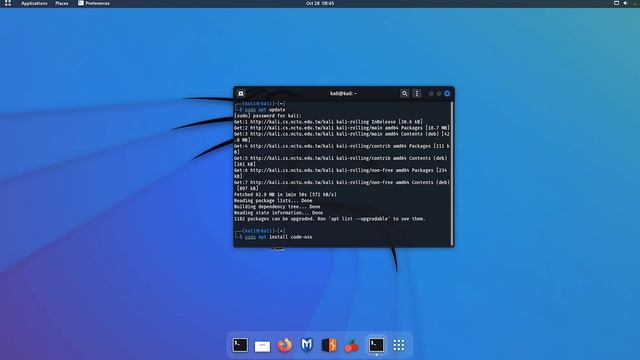The image size is (640, 360).
Task: Show all applications grid in the dock
Action: (399, 345)
